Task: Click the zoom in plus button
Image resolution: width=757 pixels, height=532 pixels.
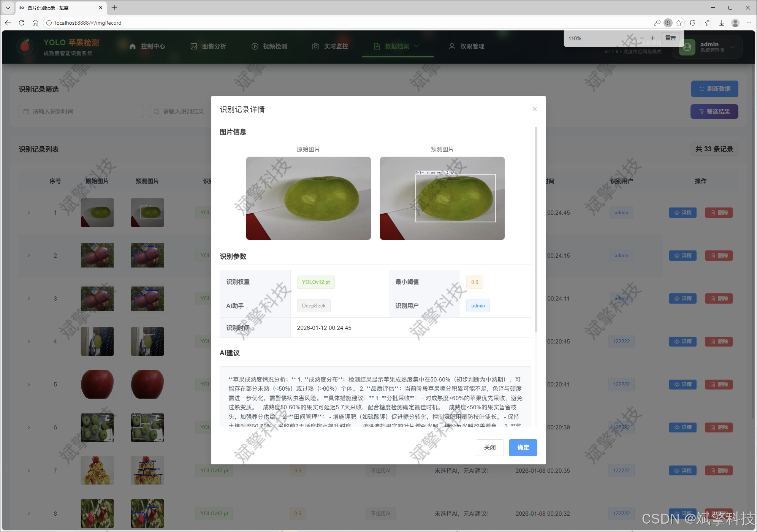Action: (x=652, y=38)
